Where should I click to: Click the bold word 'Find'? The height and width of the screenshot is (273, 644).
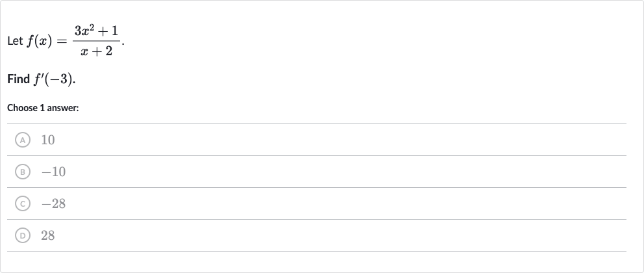(18, 79)
